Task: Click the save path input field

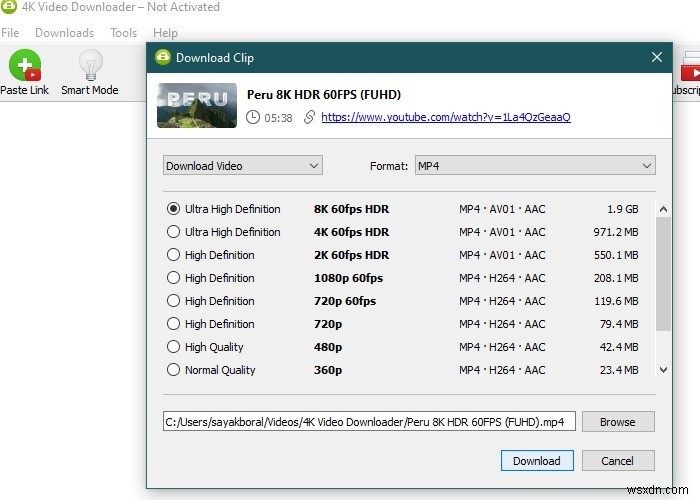Action: click(x=369, y=421)
